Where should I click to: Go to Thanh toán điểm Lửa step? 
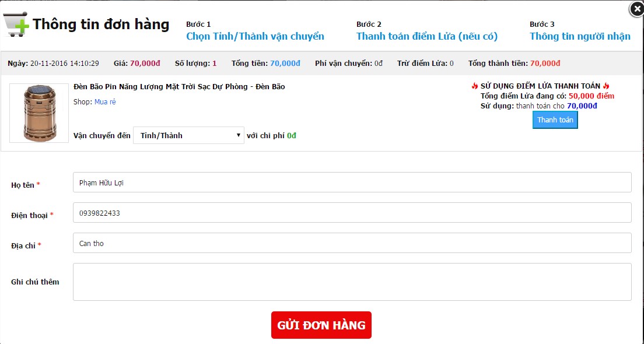427,36
